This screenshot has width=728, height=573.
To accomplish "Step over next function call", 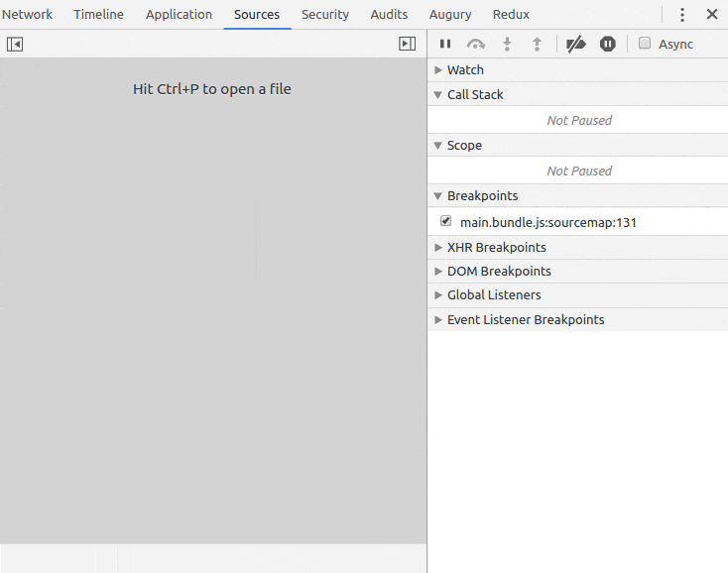I will (x=476, y=44).
